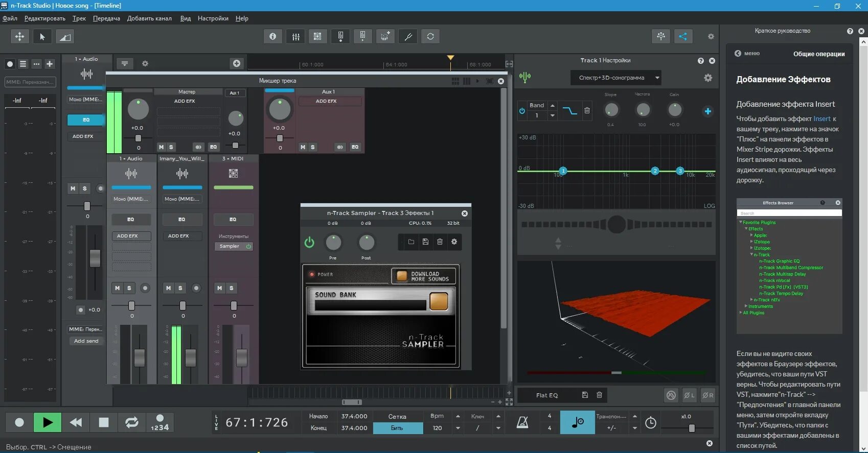Increase Bpm value with up arrow
The height and width of the screenshot is (453, 868).
point(458,416)
